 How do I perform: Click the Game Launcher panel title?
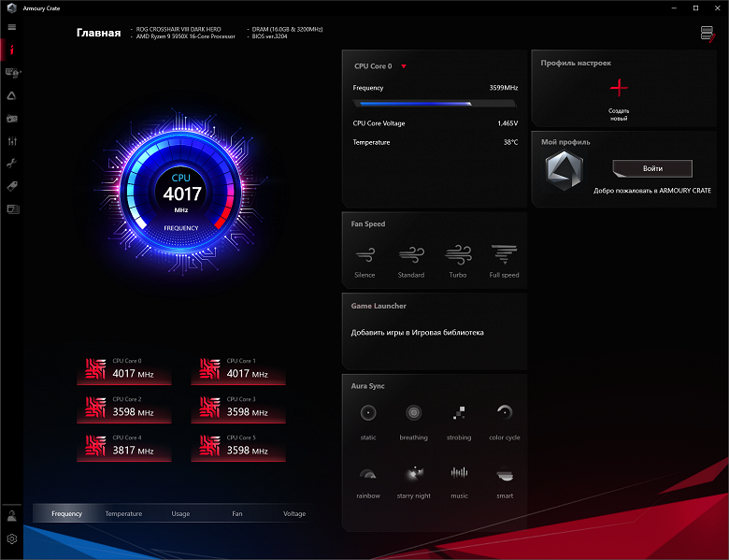(379, 306)
